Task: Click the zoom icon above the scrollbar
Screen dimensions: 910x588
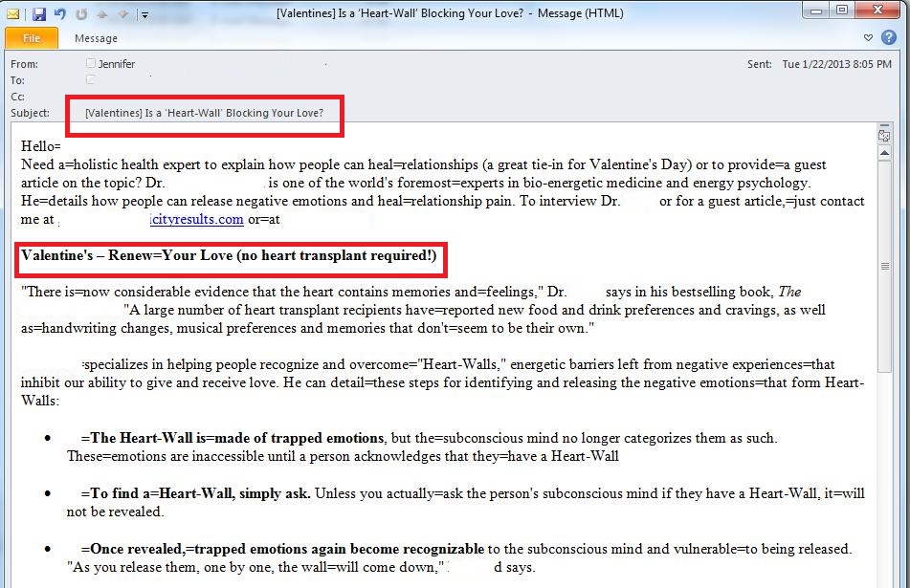Action: tap(884, 137)
